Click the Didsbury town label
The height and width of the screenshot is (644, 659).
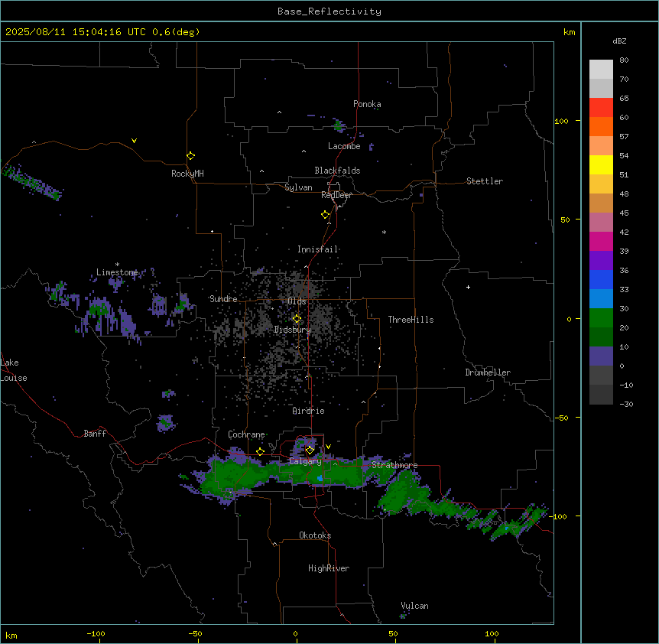coord(293,330)
